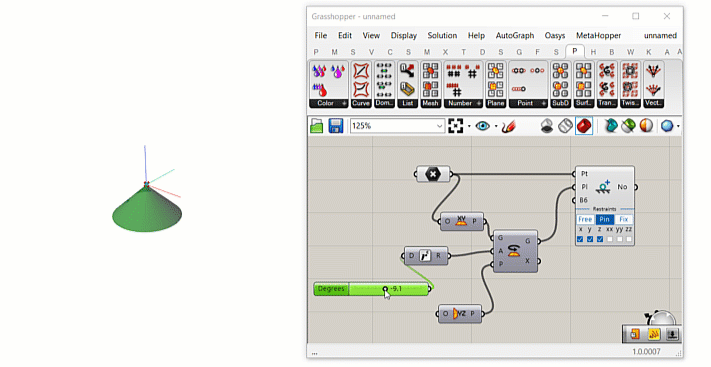Open the MetaHopper menu

pos(599,35)
